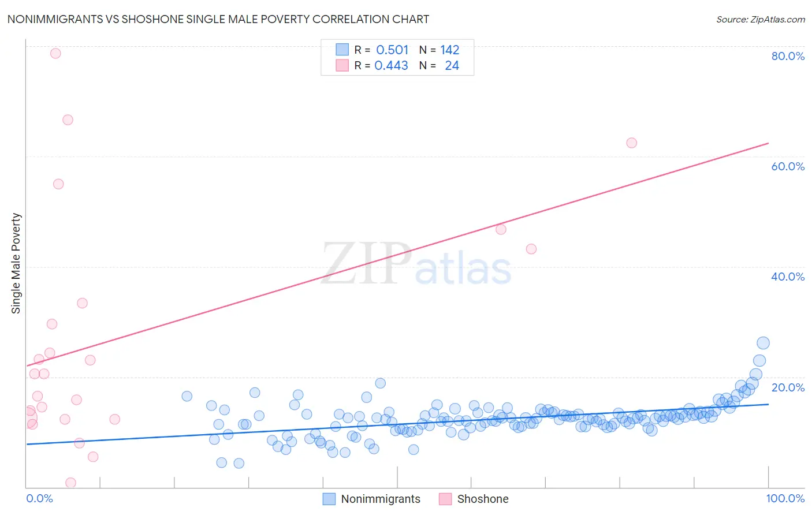This screenshot has height=515, width=812.
Task: Click the blue swatch beside R = 0.501
Action: tap(342, 50)
